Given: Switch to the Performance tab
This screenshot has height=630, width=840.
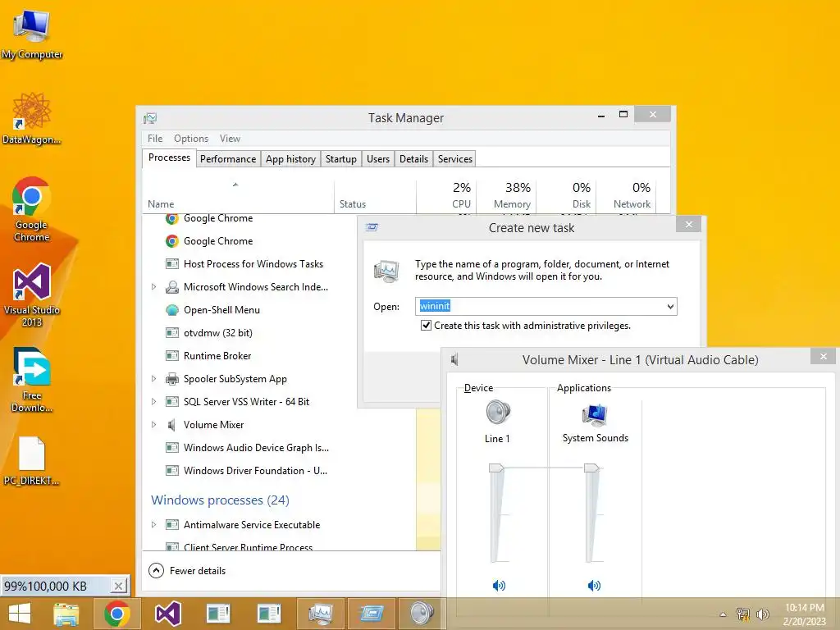Looking at the screenshot, I should point(228,159).
